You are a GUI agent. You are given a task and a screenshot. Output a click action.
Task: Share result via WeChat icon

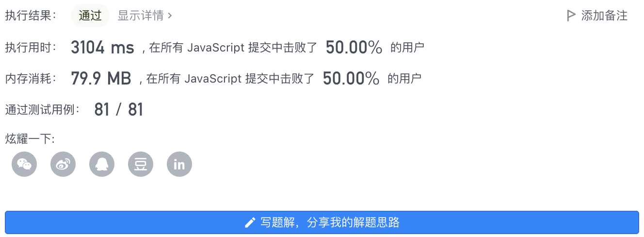point(24,164)
